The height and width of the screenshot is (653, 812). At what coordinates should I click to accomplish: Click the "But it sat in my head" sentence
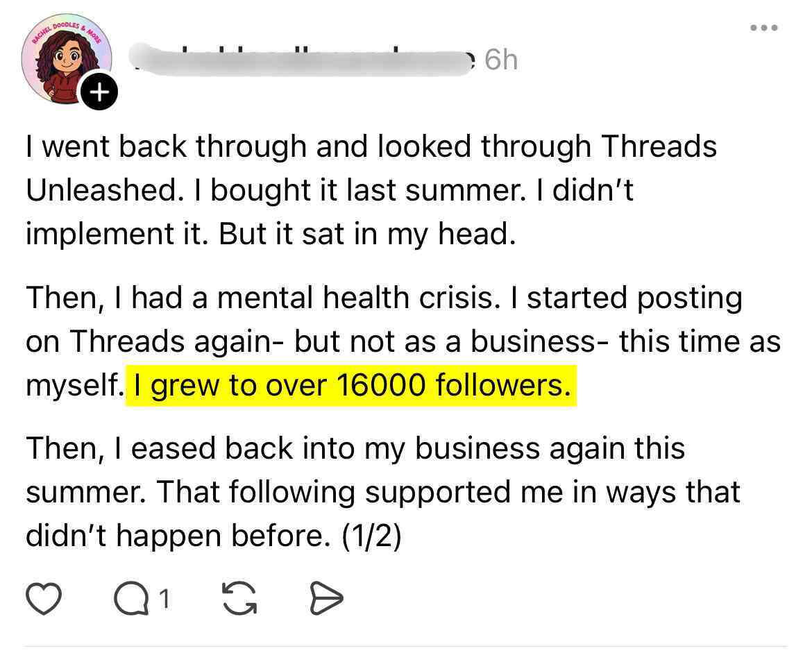click(367, 234)
